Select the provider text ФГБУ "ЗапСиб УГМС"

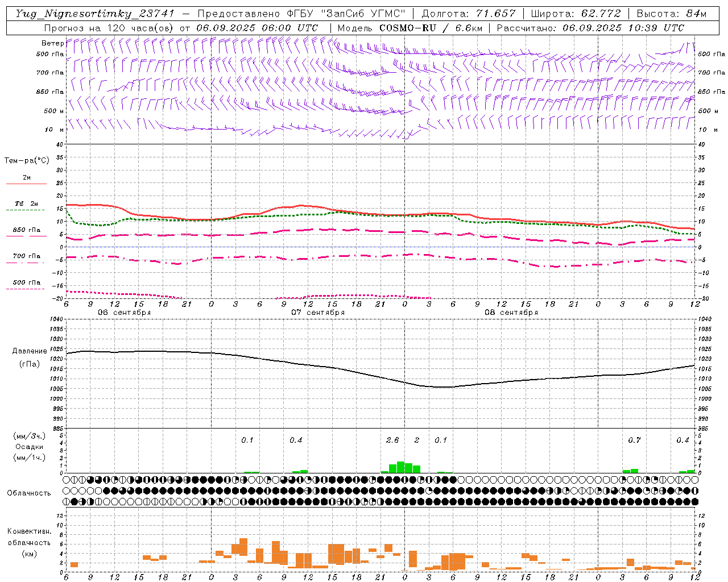(x=347, y=14)
